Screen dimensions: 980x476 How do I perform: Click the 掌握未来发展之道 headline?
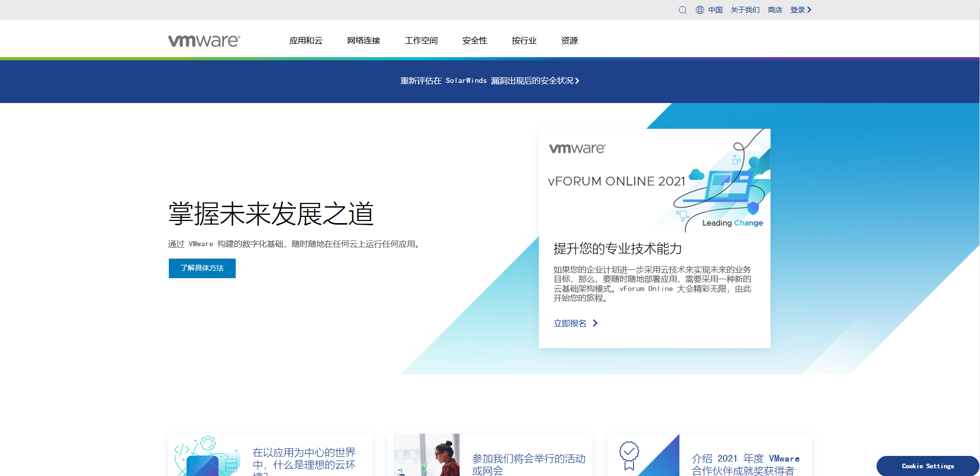point(271,214)
